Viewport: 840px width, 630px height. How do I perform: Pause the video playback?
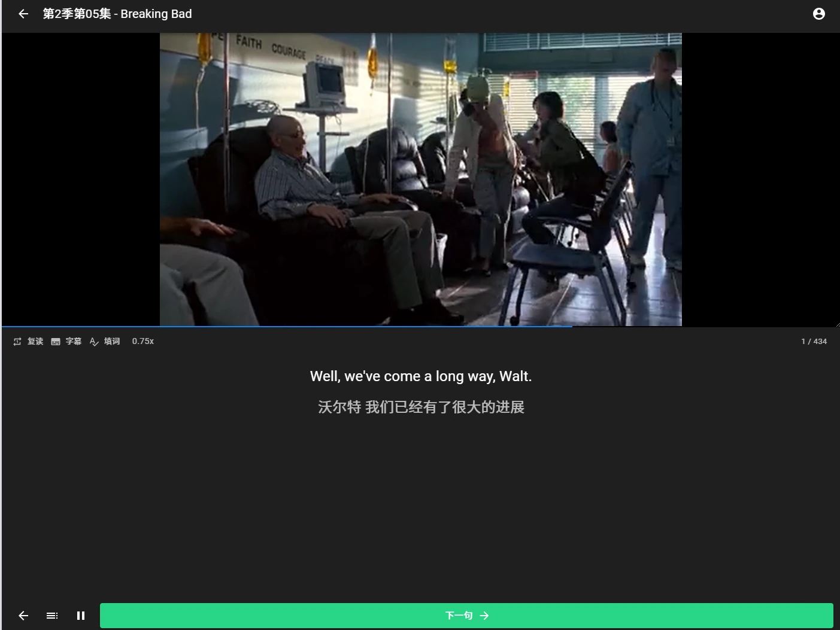pyautogui.click(x=81, y=616)
